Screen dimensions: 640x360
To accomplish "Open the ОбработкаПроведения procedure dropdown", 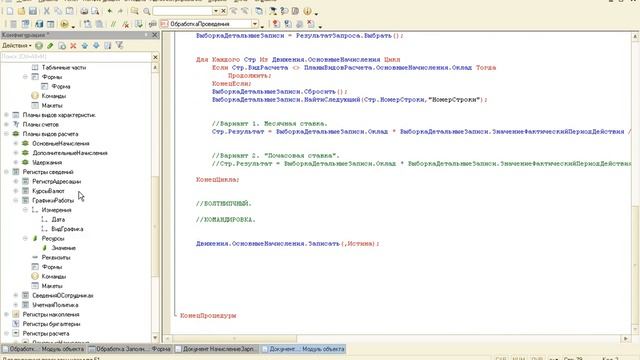I will [x=255, y=24].
